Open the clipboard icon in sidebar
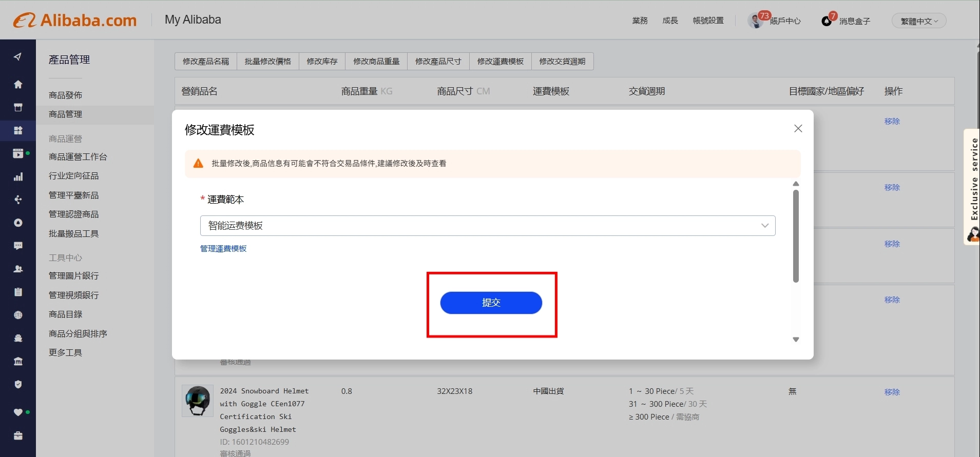980x457 pixels. [18, 292]
